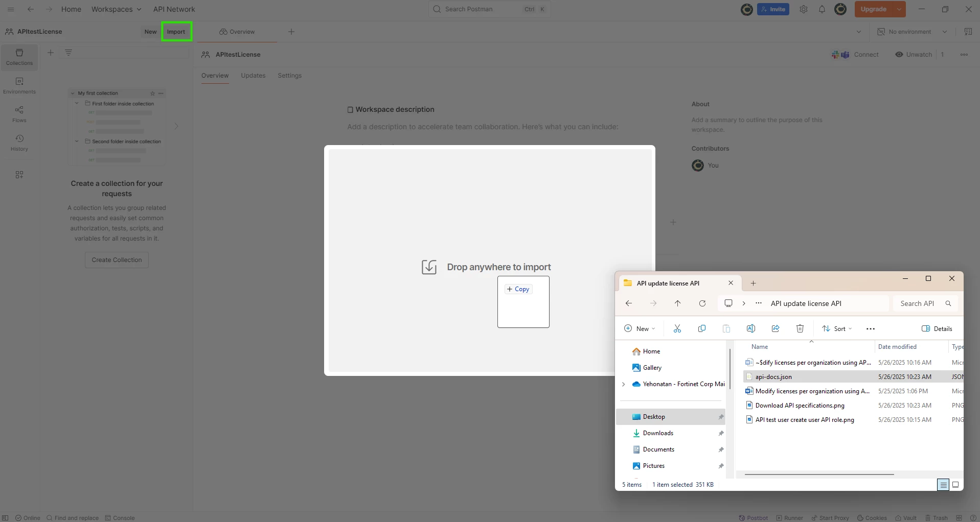The width and height of the screenshot is (980, 522).
Task: Expand breadcrumb chevron in File Explorer address bar
Action: click(744, 303)
